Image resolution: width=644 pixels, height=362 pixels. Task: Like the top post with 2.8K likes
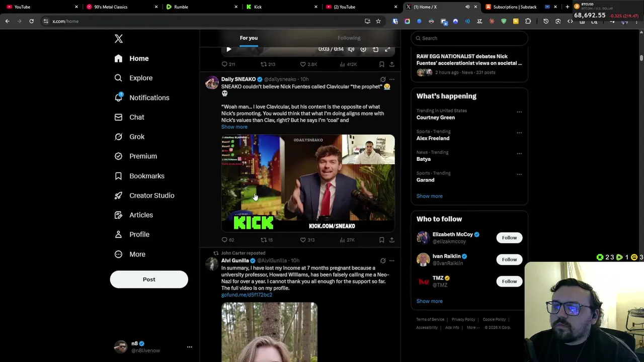[308, 64]
